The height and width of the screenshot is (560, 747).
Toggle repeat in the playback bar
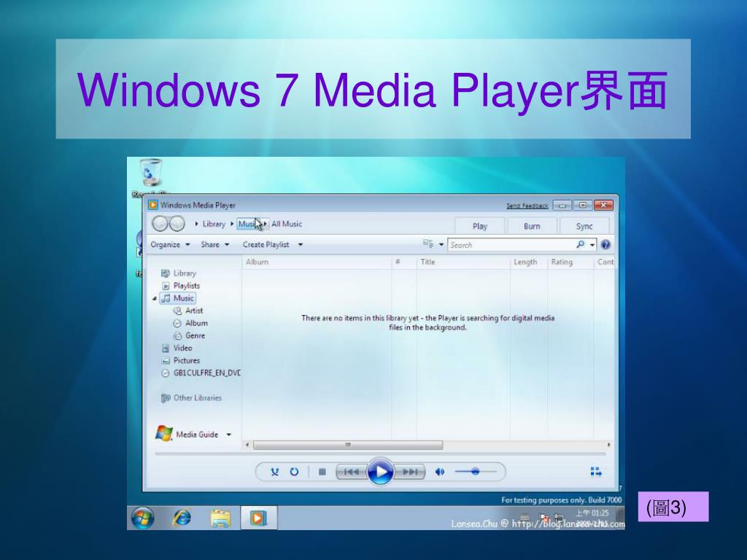pos(295,472)
